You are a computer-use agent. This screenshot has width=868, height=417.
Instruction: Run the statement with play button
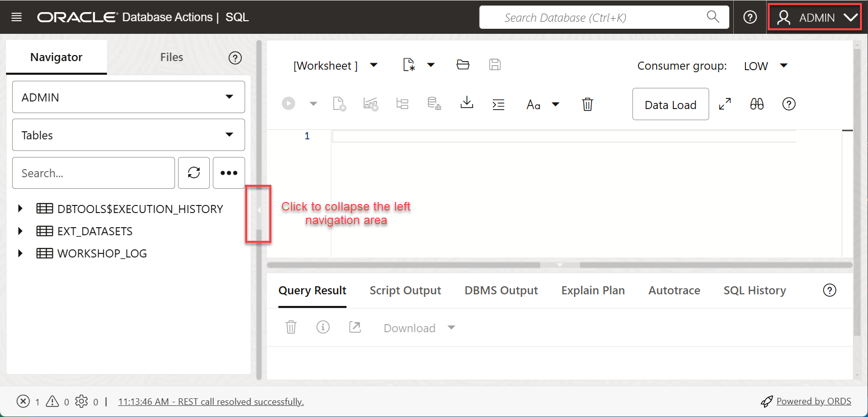pos(288,103)
